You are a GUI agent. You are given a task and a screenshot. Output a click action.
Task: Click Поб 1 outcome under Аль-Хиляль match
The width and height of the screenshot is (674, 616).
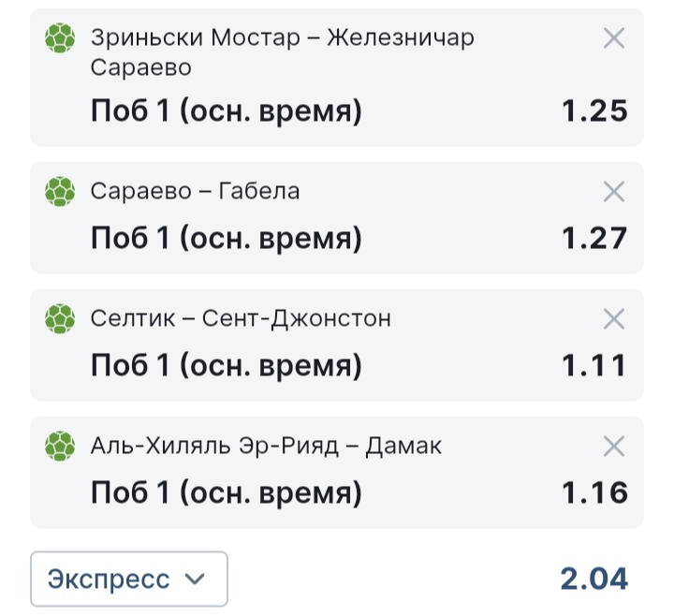coord(226,492)
